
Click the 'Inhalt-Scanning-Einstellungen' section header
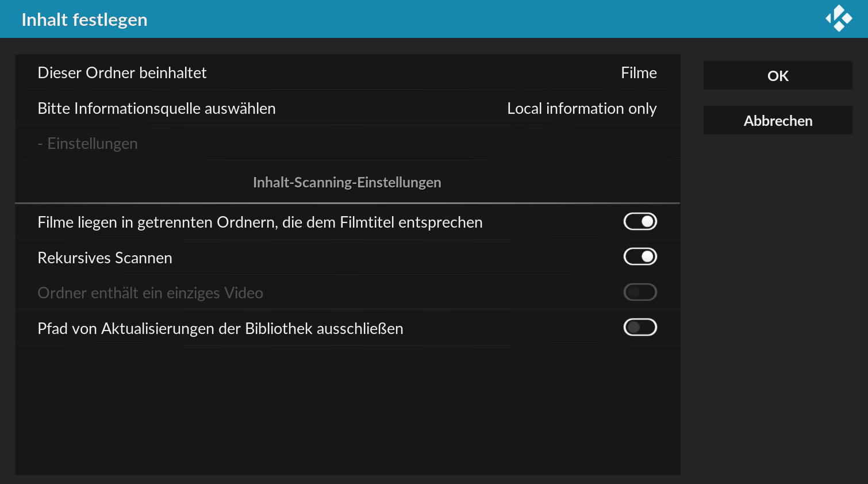click(347, 182)
